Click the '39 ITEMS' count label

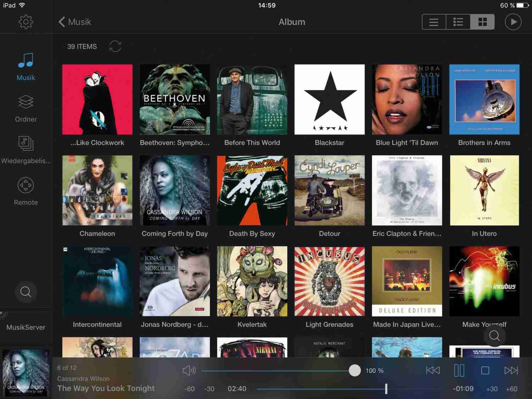click(x=82, y=46)
